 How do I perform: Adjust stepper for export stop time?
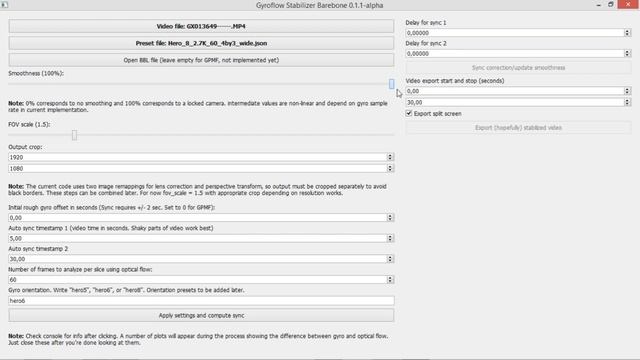pos(627,102)
